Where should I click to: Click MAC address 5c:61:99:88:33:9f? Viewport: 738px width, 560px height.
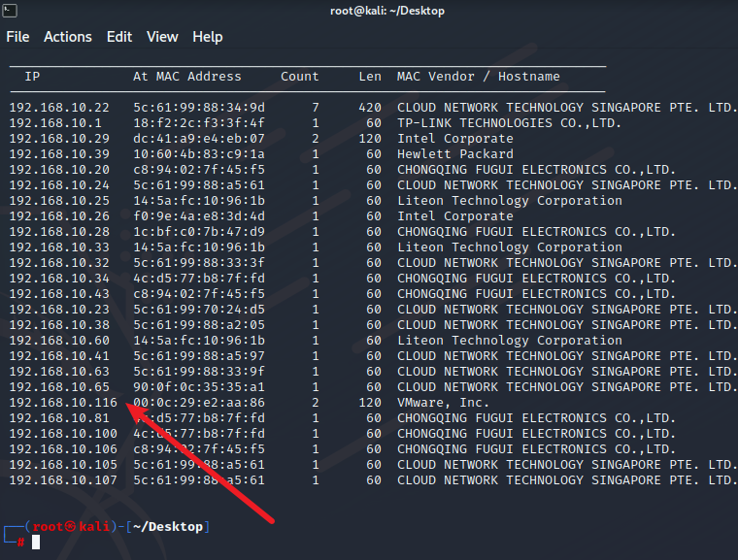click(x=199, y=372)
